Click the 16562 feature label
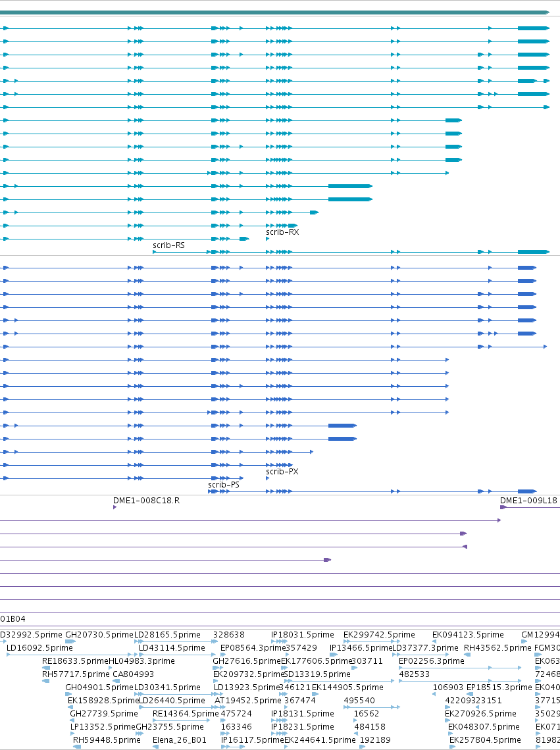560x750 pixels. point(367,714)
